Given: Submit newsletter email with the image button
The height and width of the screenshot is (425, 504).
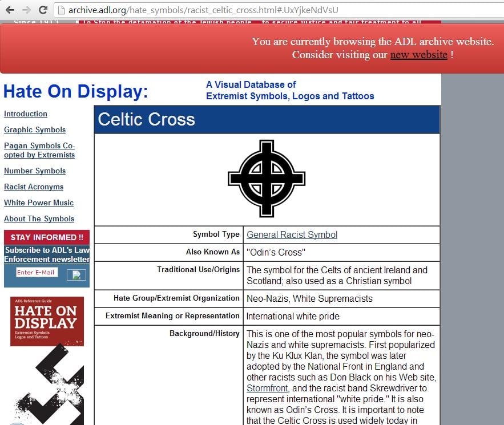Looking at the screenshot, I should (x=76, y=274).
